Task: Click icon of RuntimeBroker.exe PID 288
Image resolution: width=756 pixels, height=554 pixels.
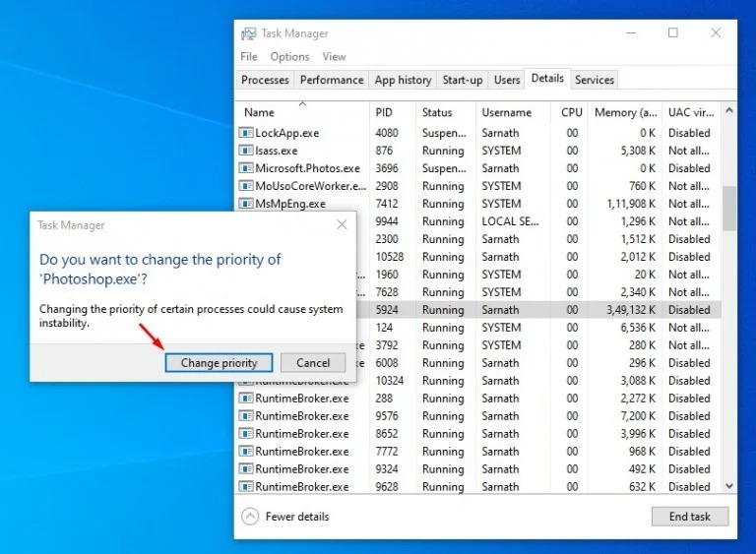Action: pyautogui.click(x=246, y=399)
